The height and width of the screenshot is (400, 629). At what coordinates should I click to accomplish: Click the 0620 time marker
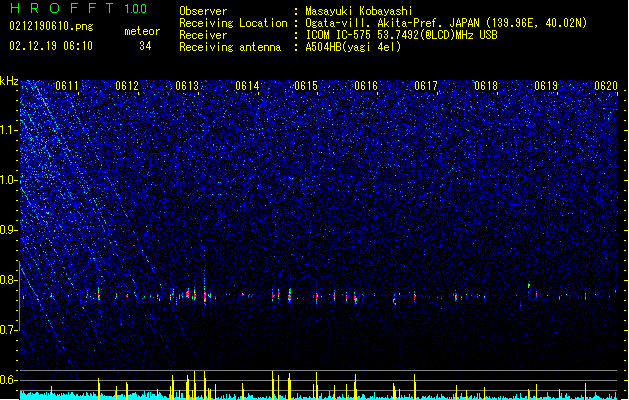click(x=606, y=86)
